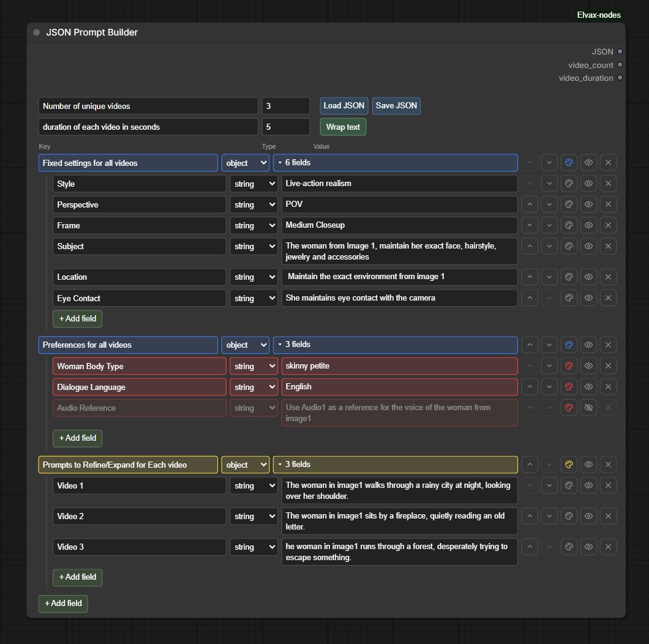Click palette icon on Video 1 row

(x=569, y=485)
